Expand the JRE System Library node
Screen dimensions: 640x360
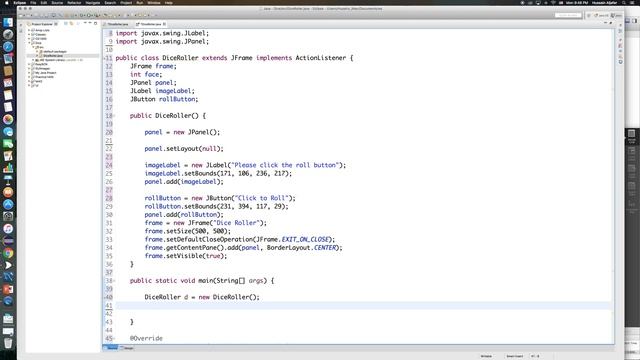[x=33, y=60]
